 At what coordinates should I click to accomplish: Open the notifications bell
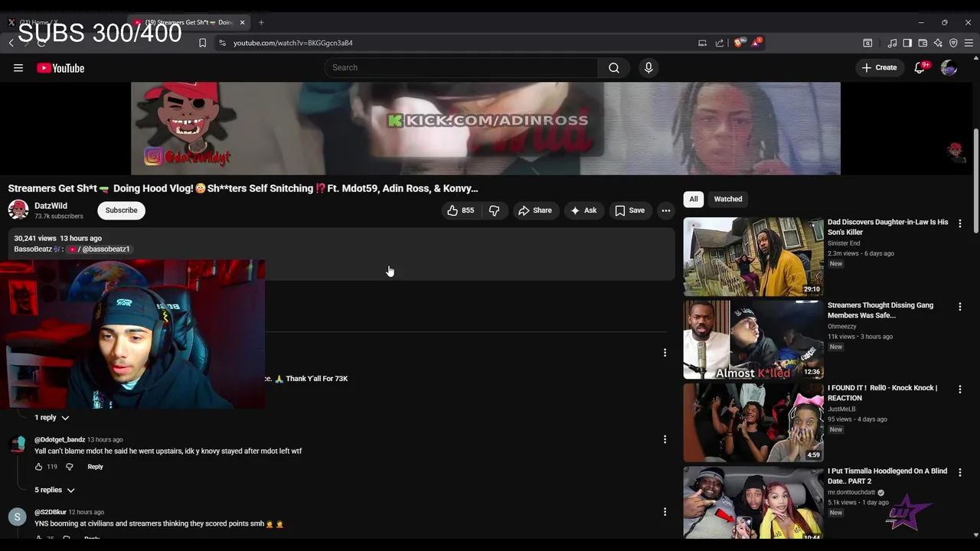(920, 68)
